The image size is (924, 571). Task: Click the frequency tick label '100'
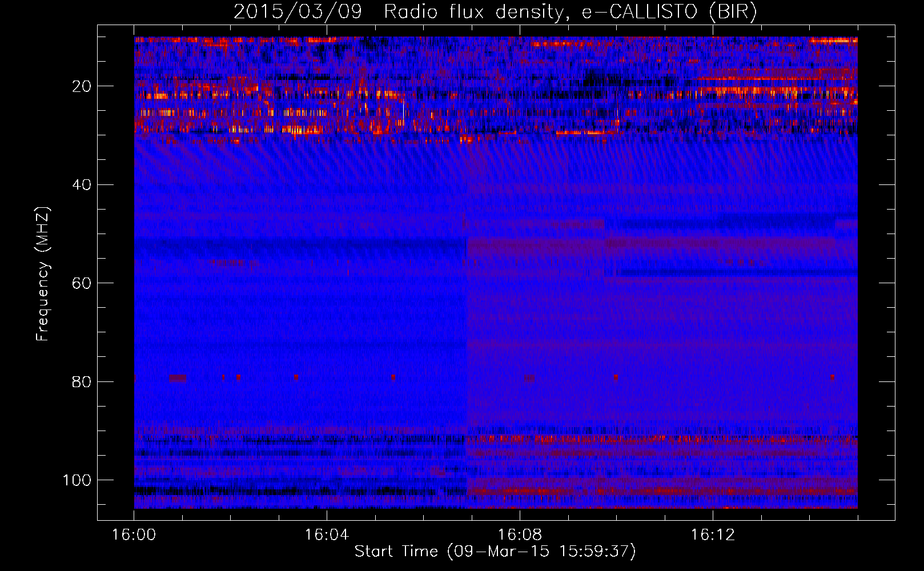click(77, 480)
